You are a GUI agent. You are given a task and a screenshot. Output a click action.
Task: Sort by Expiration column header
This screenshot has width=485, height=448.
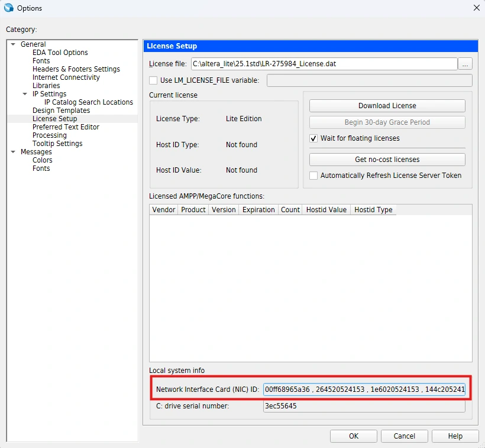[258, 210]
